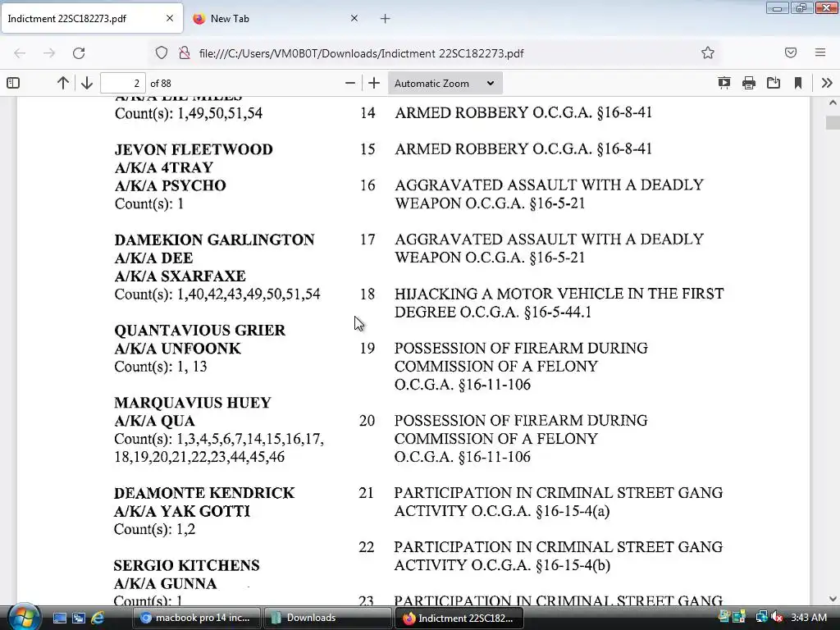Click network tray icon
The height and width of the screenshot is (630, 840).
tap(761, 618)
